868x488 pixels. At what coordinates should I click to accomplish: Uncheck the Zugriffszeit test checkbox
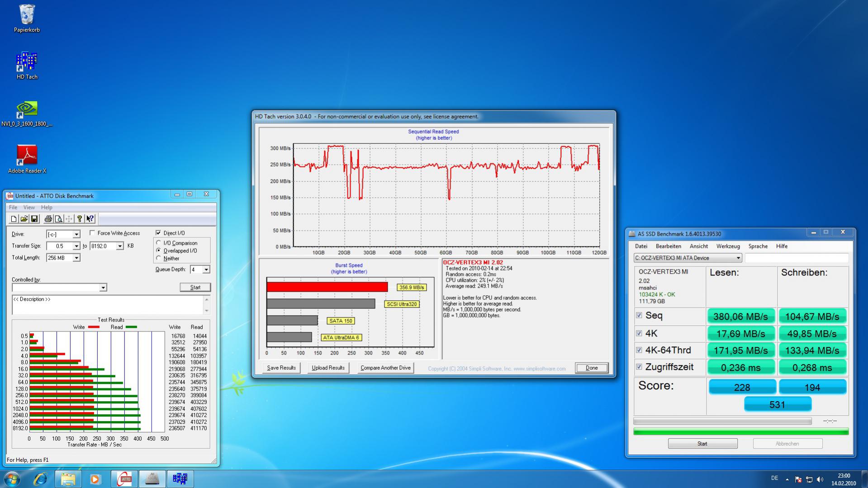tap(639, 367)
